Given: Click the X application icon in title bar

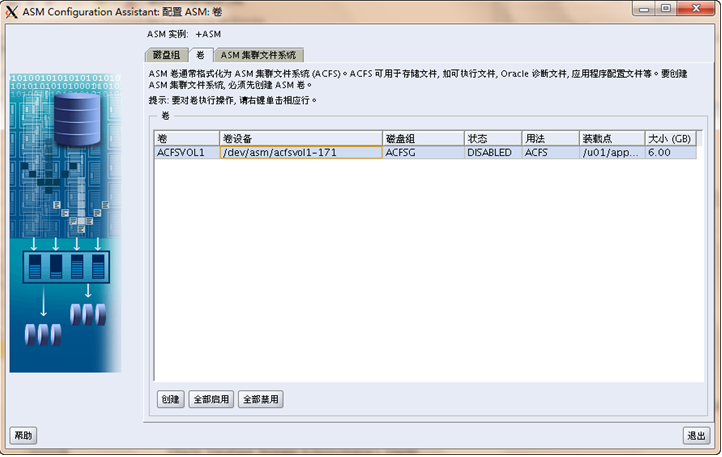Looking at the screenshot, I should [x=12, y=12].
